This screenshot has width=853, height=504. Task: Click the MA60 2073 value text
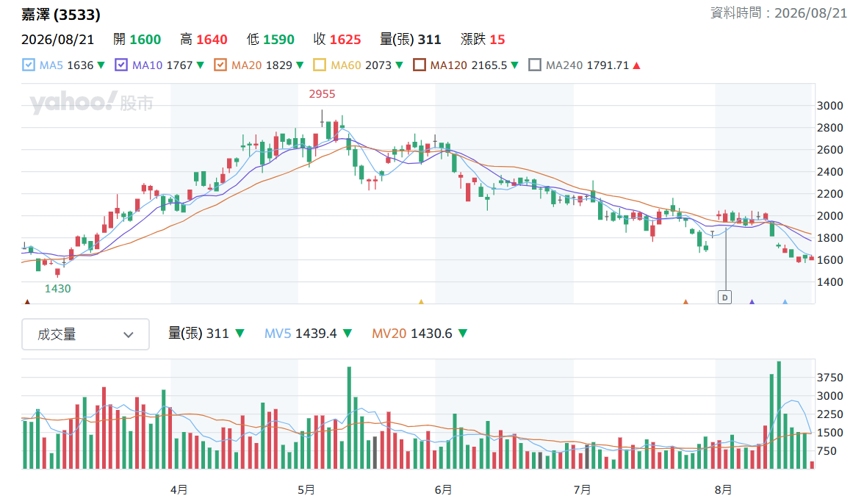pyautogui.click(x=361, y=65)
